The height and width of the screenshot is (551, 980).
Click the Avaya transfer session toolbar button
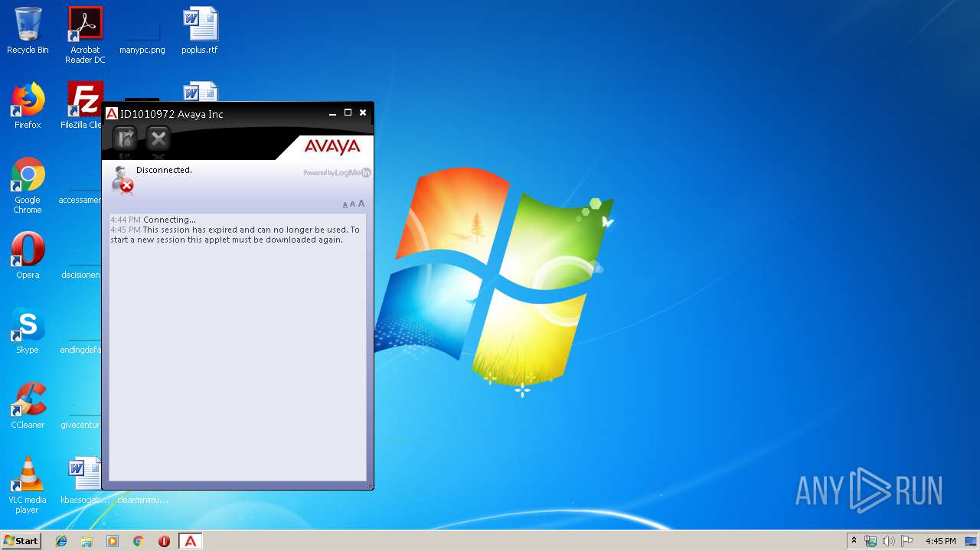tap(125, 139)
